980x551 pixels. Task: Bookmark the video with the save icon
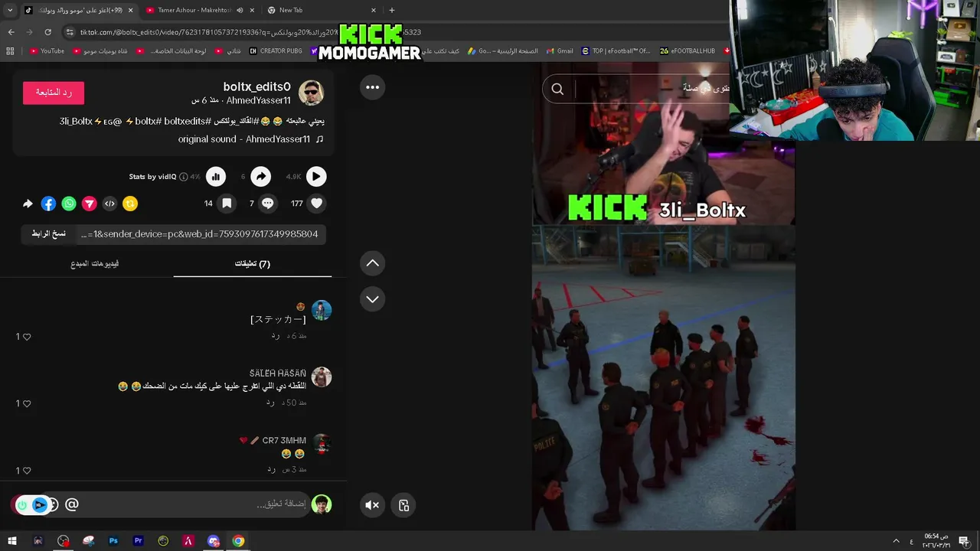pyautogui.click(x=227, y=204)
